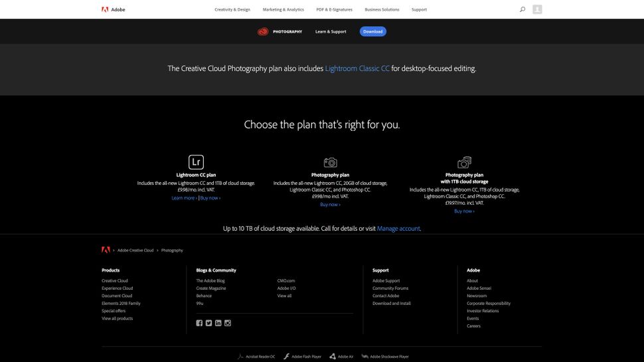Follow the Lightroom Classic CC link
644x362 pixels.
(x=357, y=68)
